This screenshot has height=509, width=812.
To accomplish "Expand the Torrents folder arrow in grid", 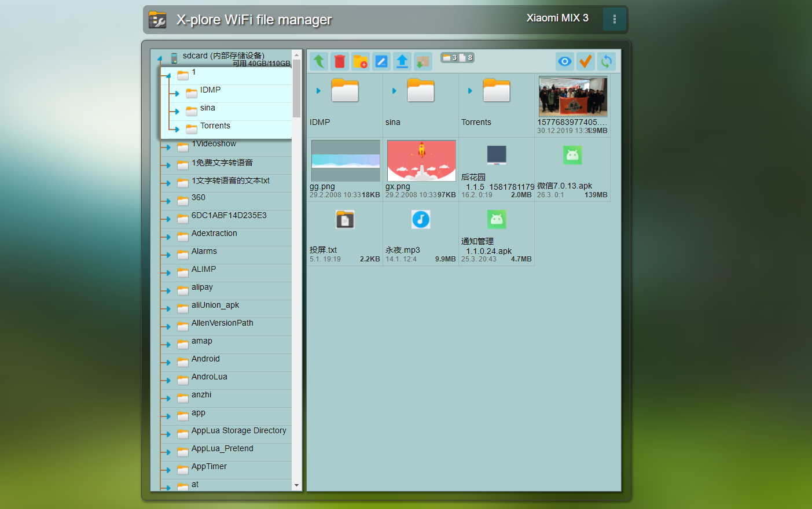I will [470, 91].
